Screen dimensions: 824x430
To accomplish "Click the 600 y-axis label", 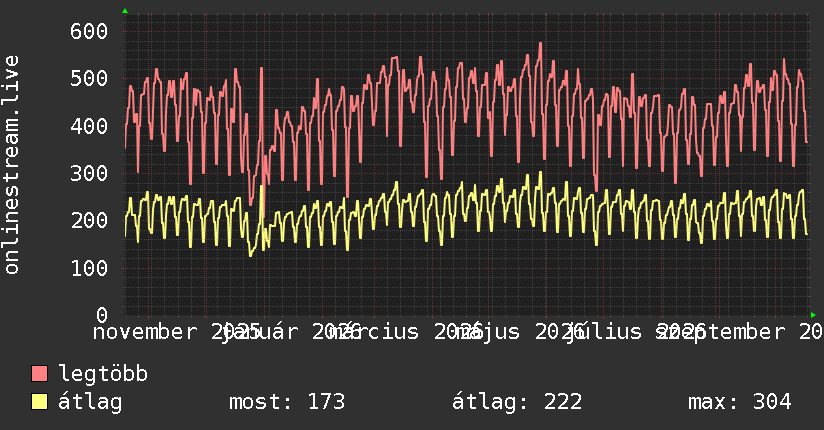I will tap(89, 32).
